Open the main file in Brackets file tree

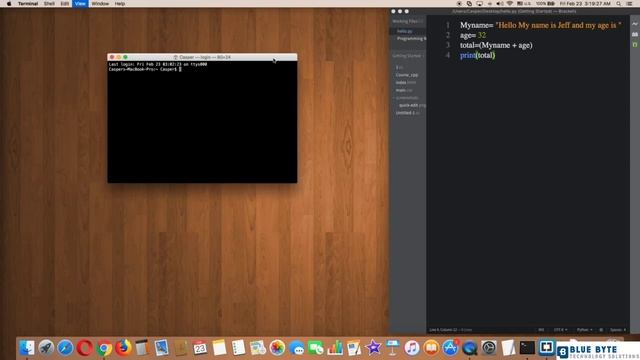coord(403,90)
